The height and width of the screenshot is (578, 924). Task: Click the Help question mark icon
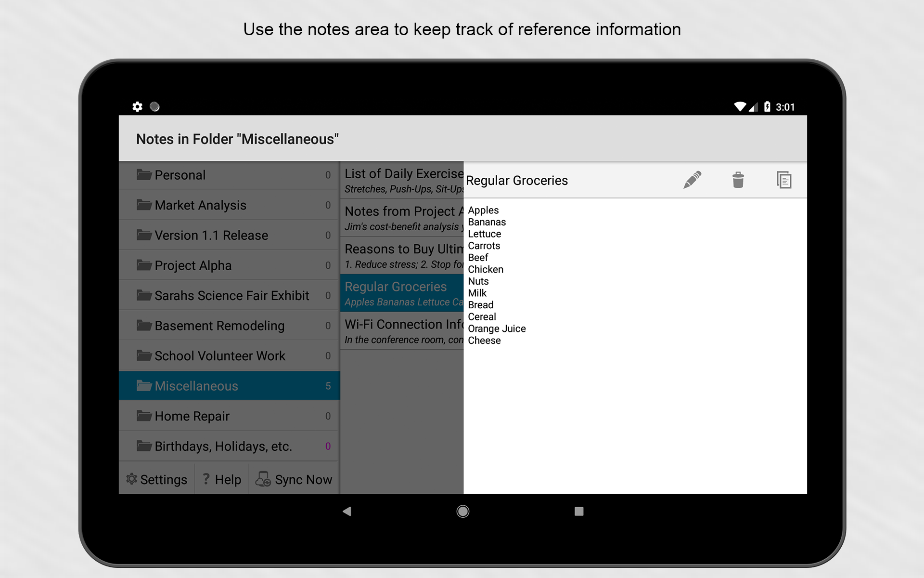[x=206, y=478]
